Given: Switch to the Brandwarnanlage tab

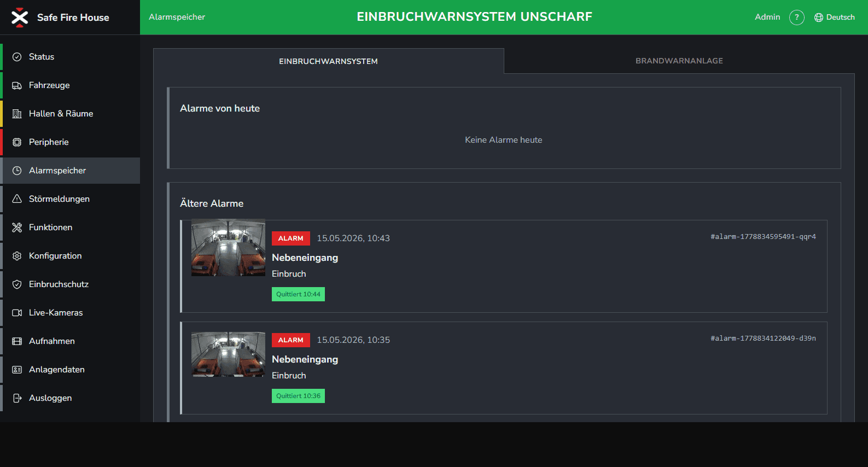Looking at the screenshot, I should 679,61.
